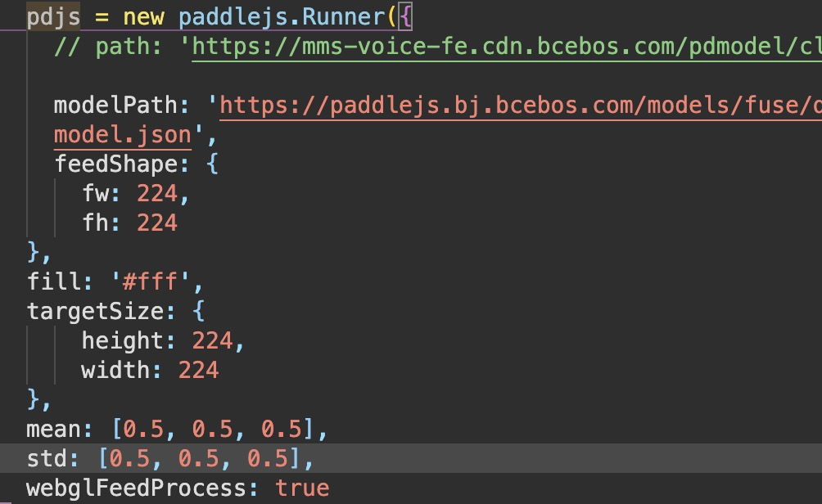Click the model.json filename text
822x504 pixels.
pyautogui.click(x=121, y=134)
